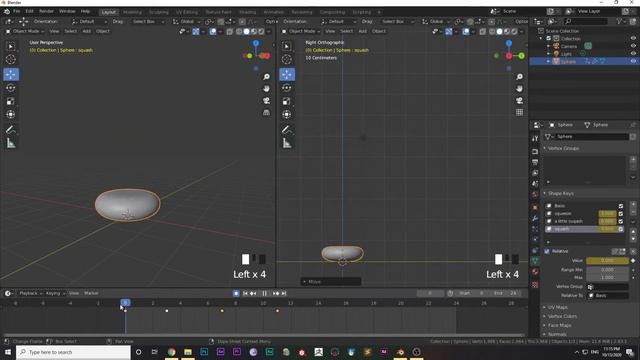Screen dimensions: 640x360
Task: Switch to the Layout workspace tab
Action: pyautogui.click(x=109, y=12)
